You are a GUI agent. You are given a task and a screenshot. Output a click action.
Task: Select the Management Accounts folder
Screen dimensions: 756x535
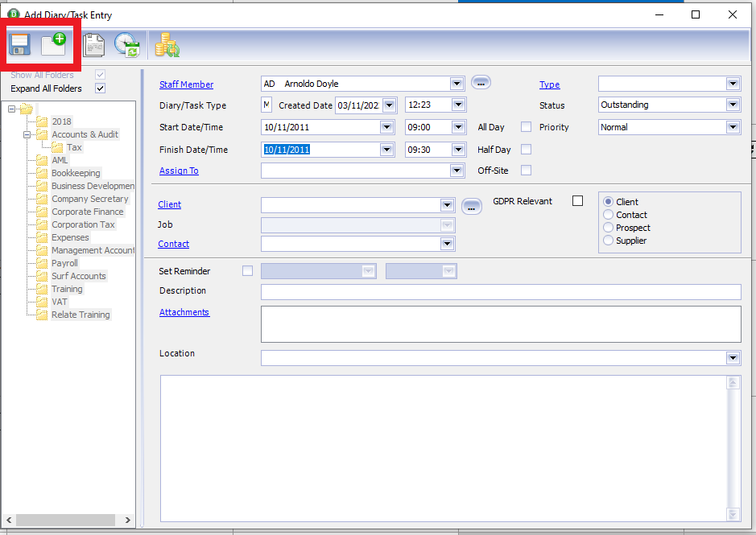[x=93, y=250]
